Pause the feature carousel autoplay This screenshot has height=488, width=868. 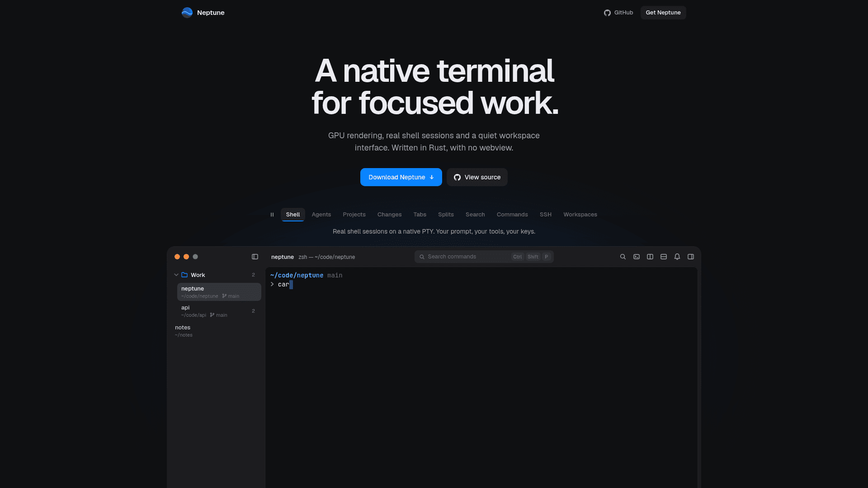[x=272, y=215]
